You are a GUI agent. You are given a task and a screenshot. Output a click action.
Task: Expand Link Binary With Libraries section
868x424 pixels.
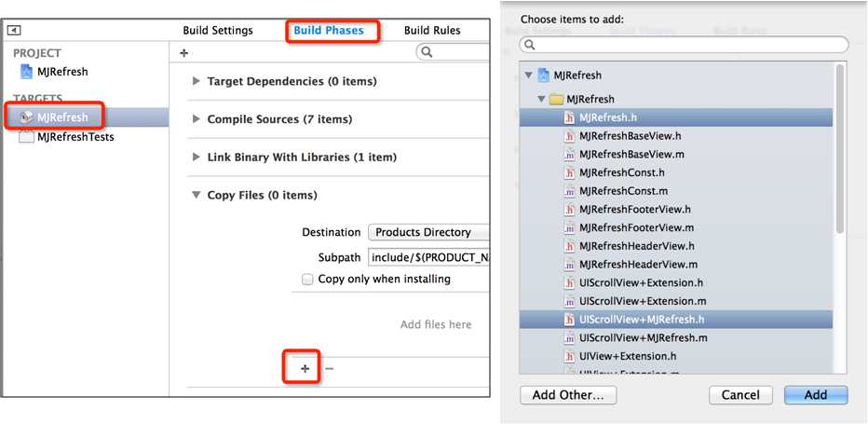point(196,157)
